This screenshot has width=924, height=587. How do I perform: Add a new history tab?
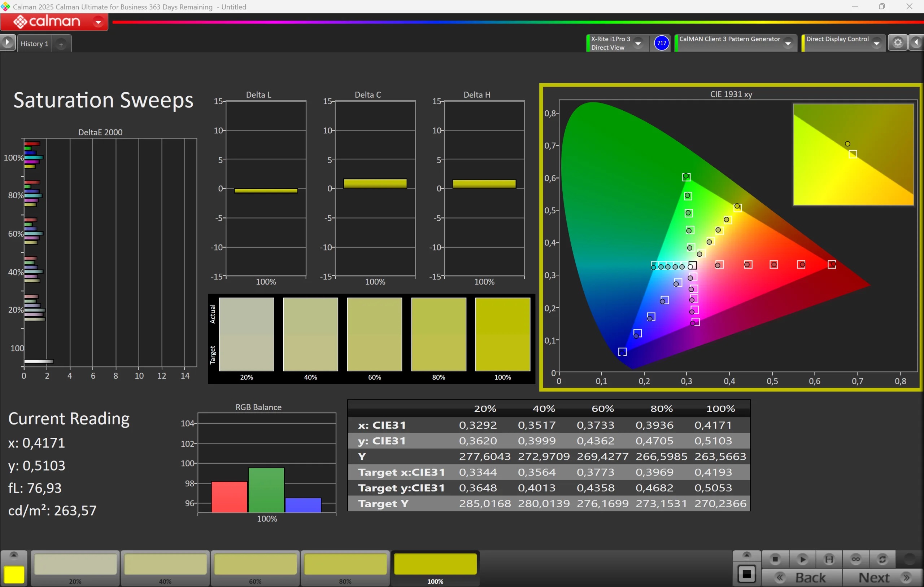point(61,44)
